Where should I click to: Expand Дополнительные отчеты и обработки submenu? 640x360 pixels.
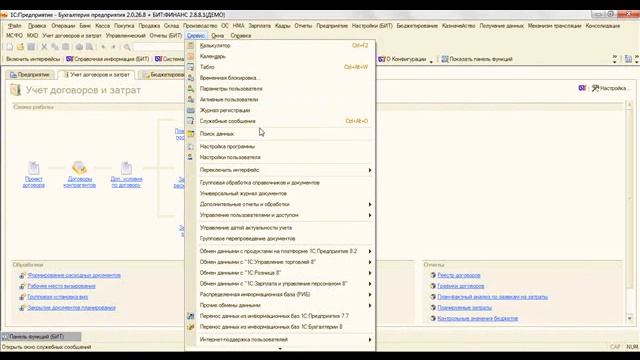(x=280, y=204)
